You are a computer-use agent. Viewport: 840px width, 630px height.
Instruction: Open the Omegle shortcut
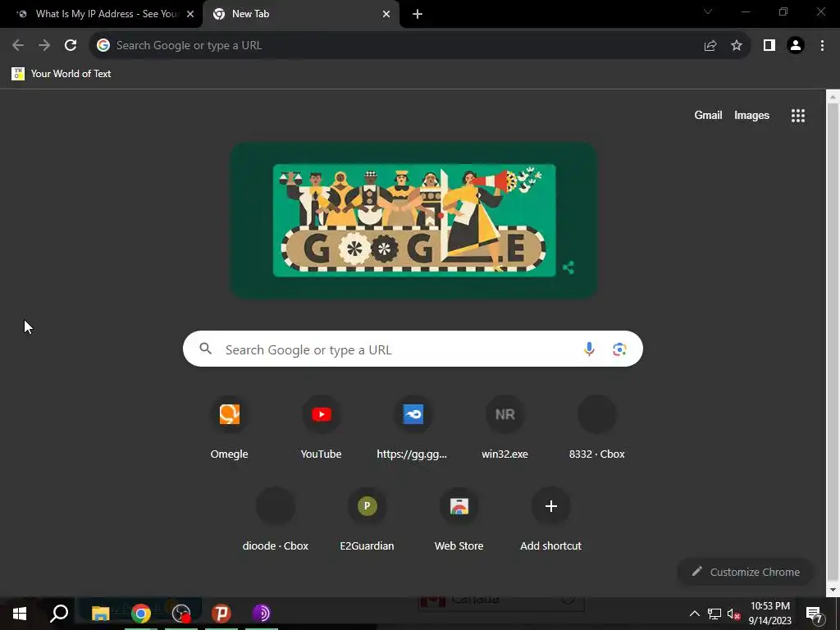click(x=230, y=428)
